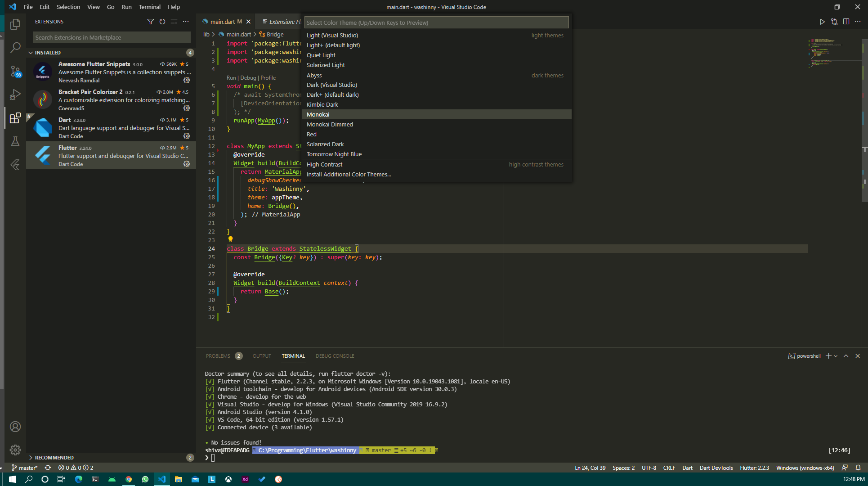Switch to the DEBUG CONSOLE tab
Screen dimensions: 868x486
[335, 355]
